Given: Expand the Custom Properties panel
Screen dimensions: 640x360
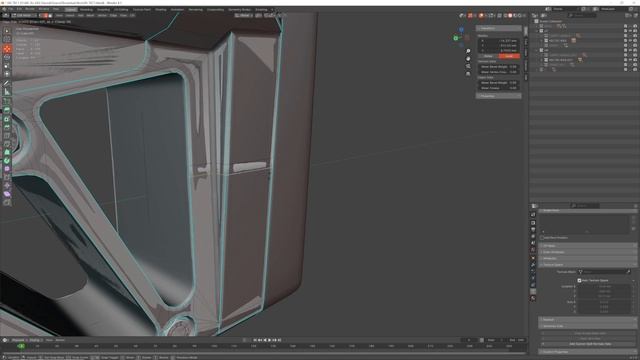Looking at the screenshot, I should click(x=588, y=351).
